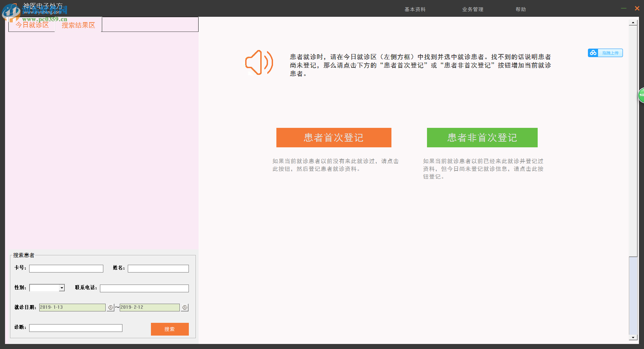The height and width of the screenshot is (349, 644).
Task: Click the scrollbar down arrow
Action: tap(633, 338)
